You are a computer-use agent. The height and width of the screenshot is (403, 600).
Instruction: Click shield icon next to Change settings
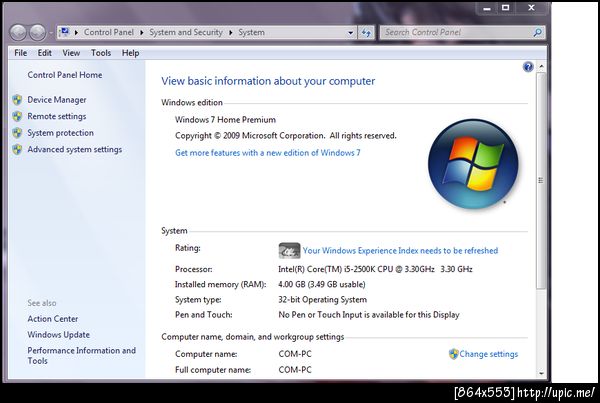tap(453, 354)
